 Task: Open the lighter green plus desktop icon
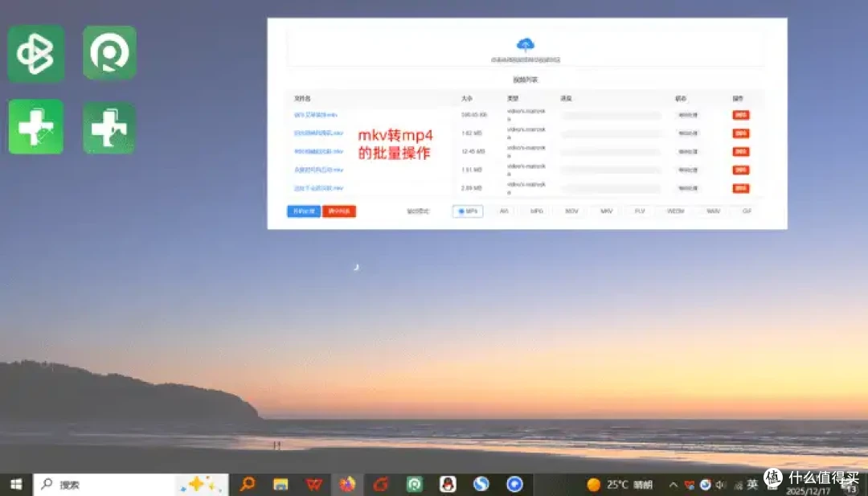(x=36, y=127)
